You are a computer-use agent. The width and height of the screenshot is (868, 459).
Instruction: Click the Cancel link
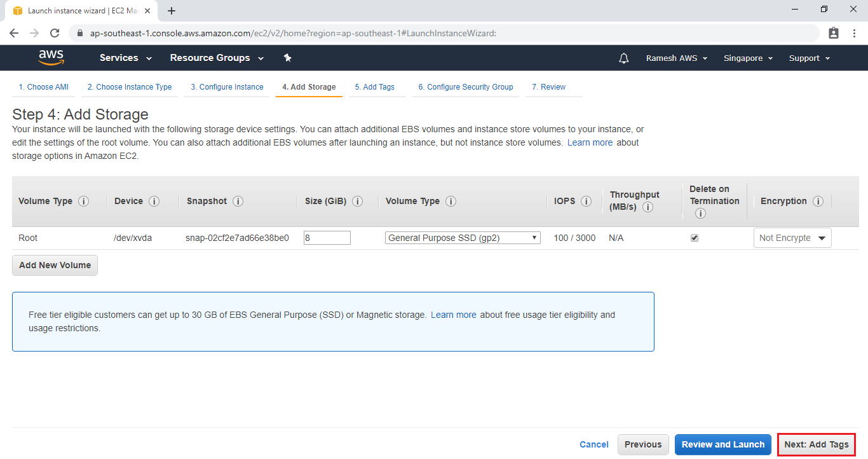click(x=594, y=444)
